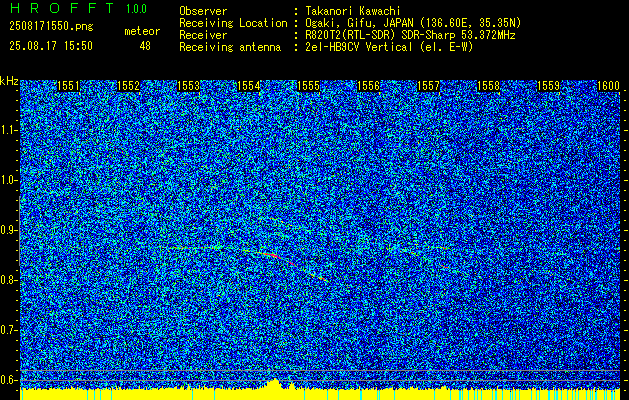Screen dimensions: 629x400
Task: Click the Receiver label
Action: click(203, 35)
